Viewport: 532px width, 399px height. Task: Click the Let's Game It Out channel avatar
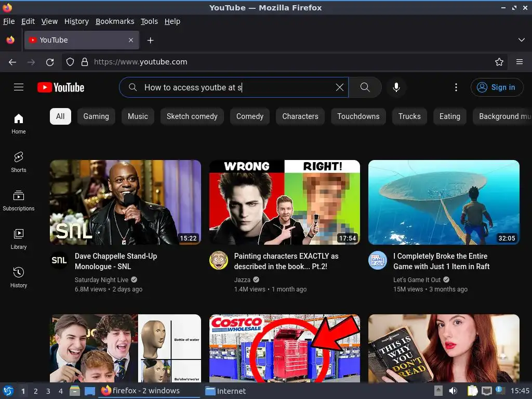pos(378,260)
